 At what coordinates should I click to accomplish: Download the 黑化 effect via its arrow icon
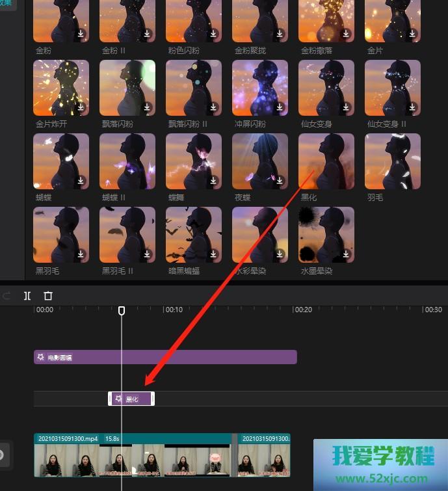tap(346, 180)
